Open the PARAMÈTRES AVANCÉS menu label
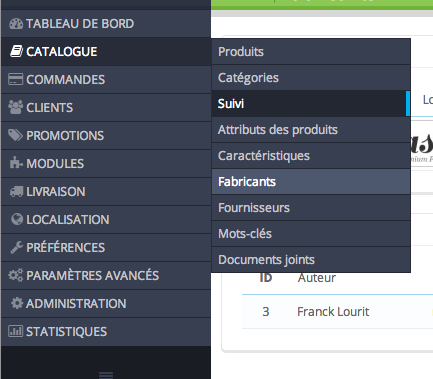The width and height of the screenshot is (433, 379). (x=93, y=276)
